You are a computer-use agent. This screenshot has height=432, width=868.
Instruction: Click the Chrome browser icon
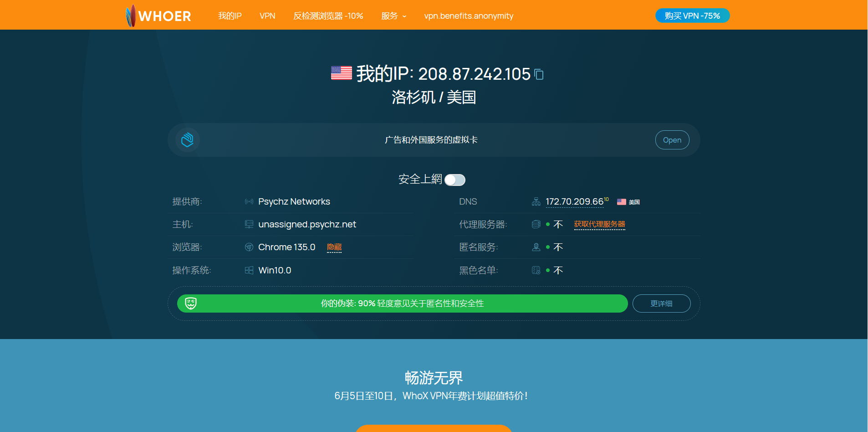(x=249, y=247)
